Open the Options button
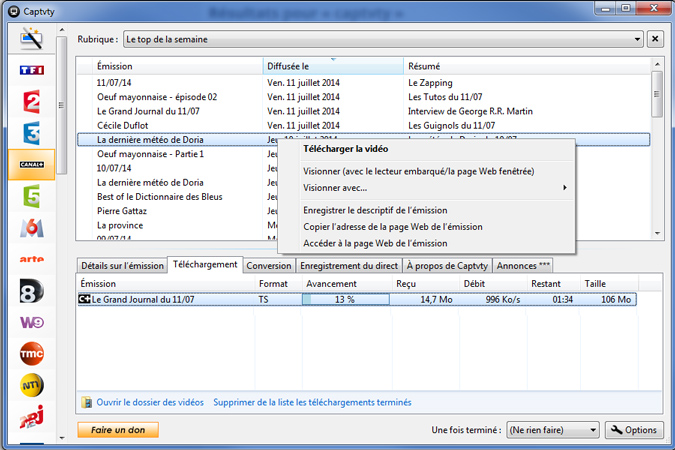 [633, 430]
